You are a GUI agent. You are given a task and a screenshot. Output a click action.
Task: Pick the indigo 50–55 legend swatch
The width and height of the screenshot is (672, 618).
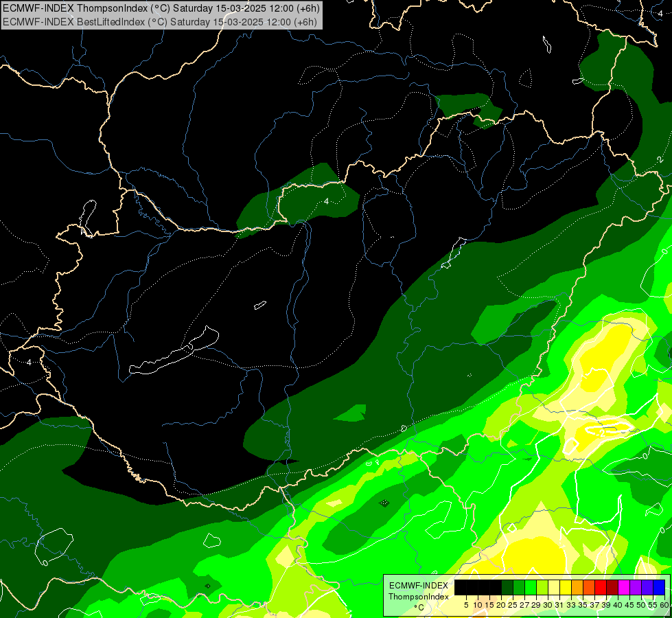point(647,588)
